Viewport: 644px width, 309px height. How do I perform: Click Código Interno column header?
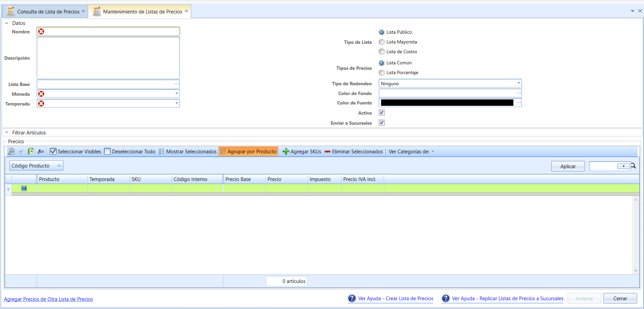[197, 179]
